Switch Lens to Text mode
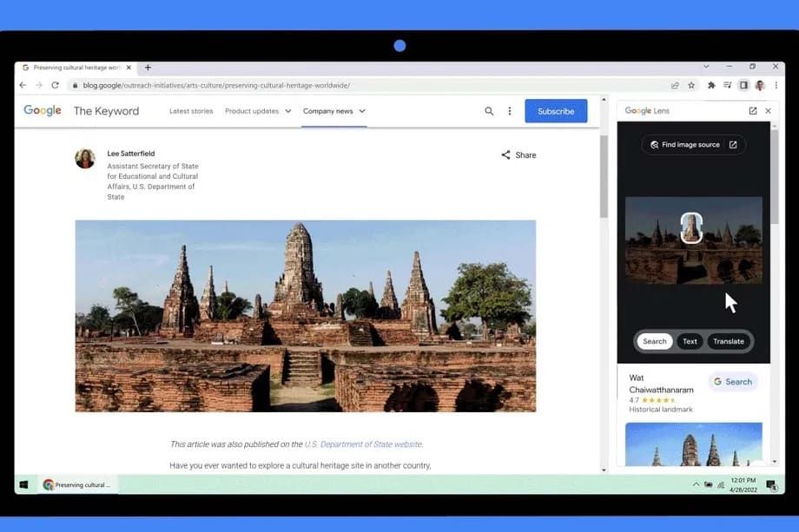 (690, 341)
